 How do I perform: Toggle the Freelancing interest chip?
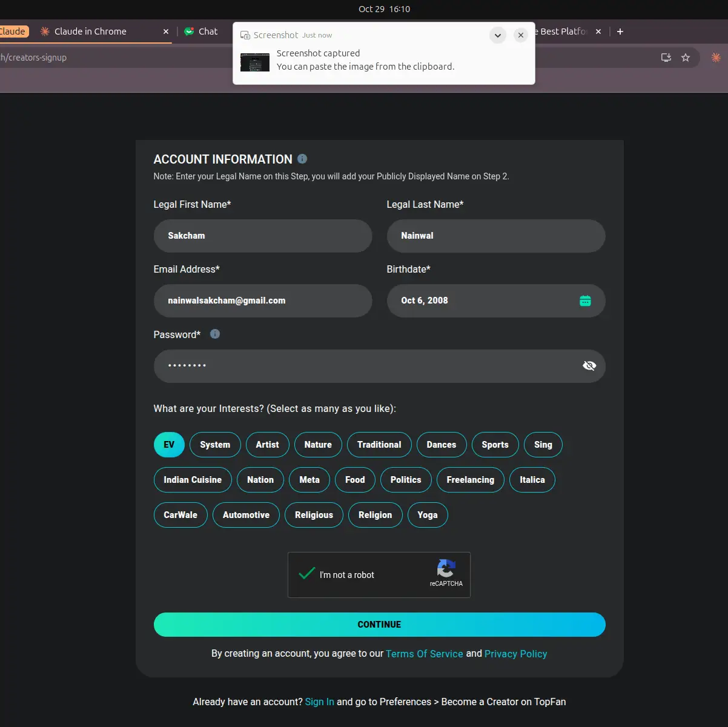click(x=471, y=480)
